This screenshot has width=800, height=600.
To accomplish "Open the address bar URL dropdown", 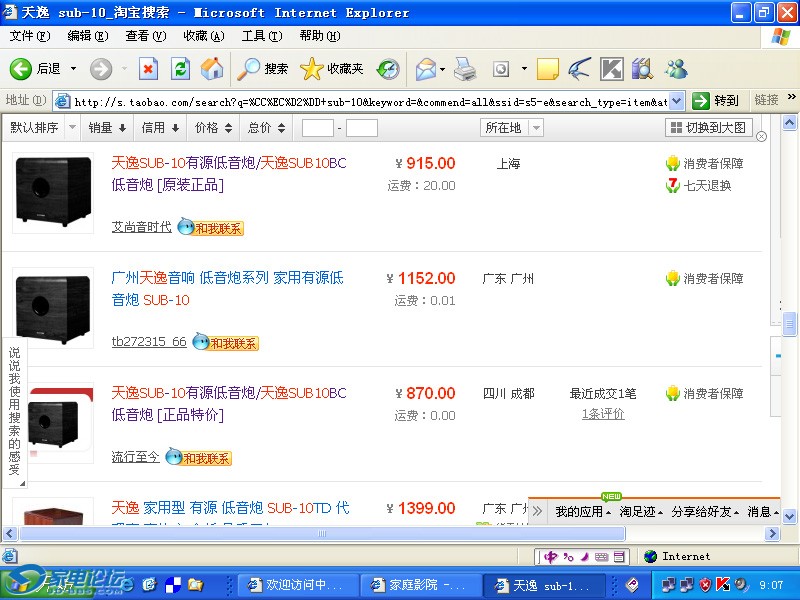I will point(676,101).
